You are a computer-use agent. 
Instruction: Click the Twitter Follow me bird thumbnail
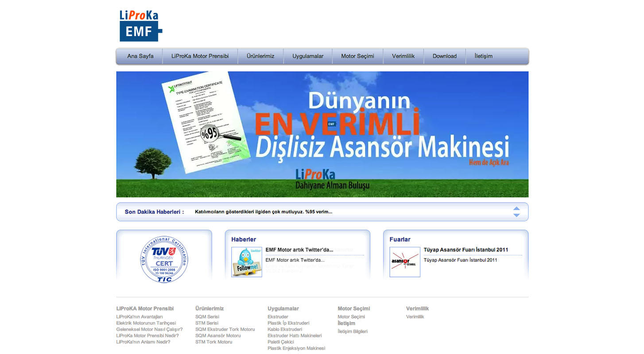[x=247, y=262]
